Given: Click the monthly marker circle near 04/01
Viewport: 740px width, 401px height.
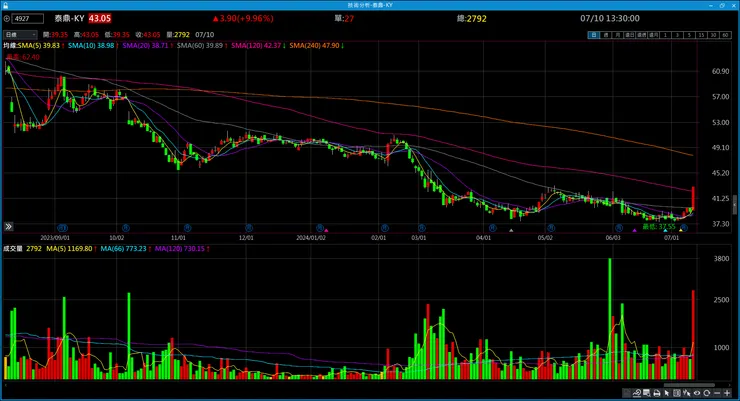Looking at the screenshot, I should pos(493,228).
